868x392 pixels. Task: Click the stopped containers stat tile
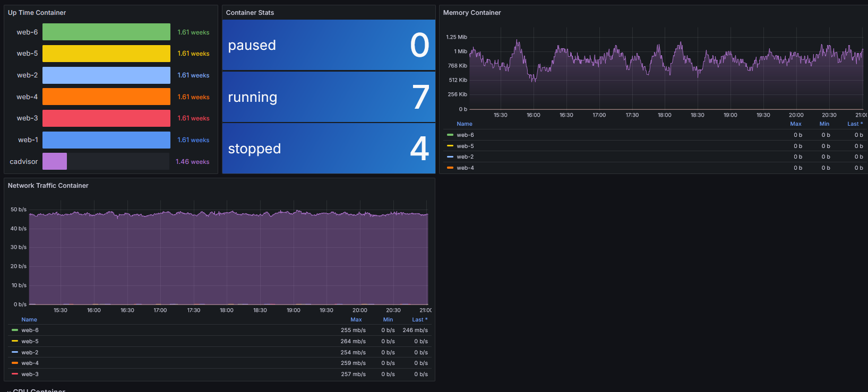click(x=329, y=149)
